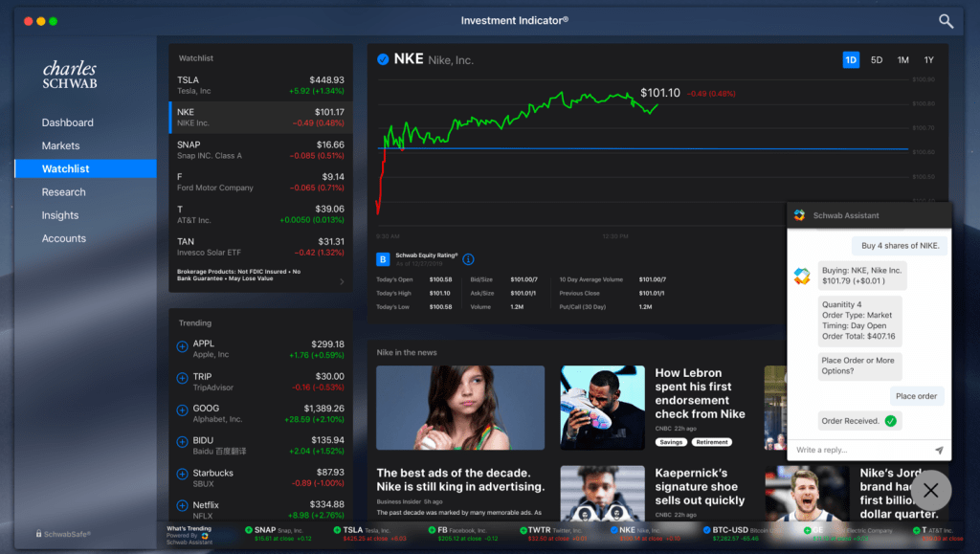Click the Today's Open value $100.58
The width and height of the screenshot is (980, 554).
pos(440,279)
